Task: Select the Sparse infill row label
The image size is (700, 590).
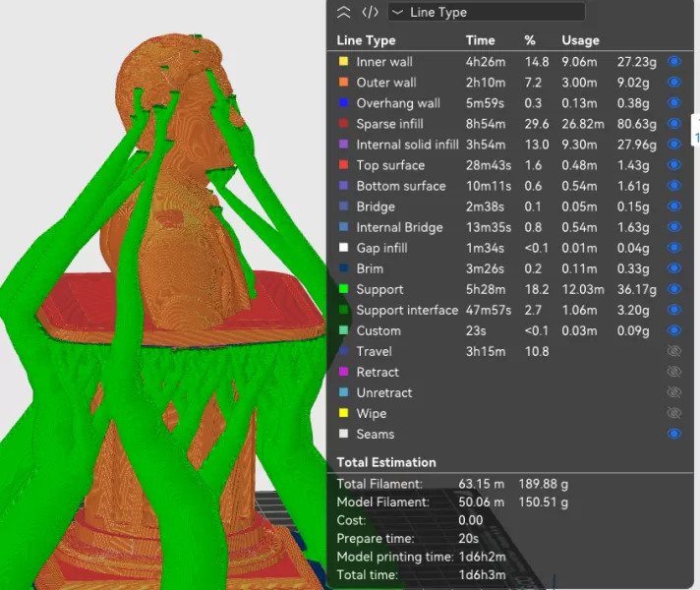Action: click(389, 124)
